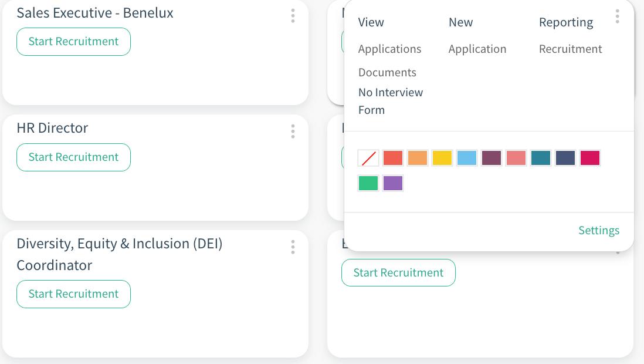Start Recruitment for DEI Coordinator
Screen dimensions: 644x364
tap(73, 294)
